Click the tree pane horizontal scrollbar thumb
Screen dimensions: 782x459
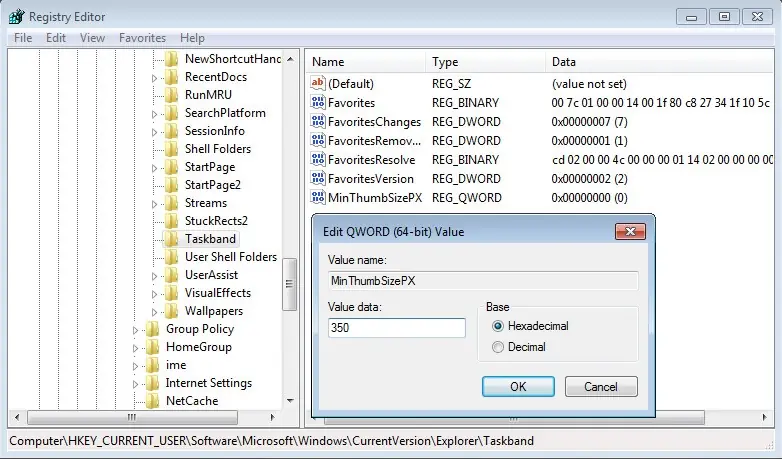[132, 417]
